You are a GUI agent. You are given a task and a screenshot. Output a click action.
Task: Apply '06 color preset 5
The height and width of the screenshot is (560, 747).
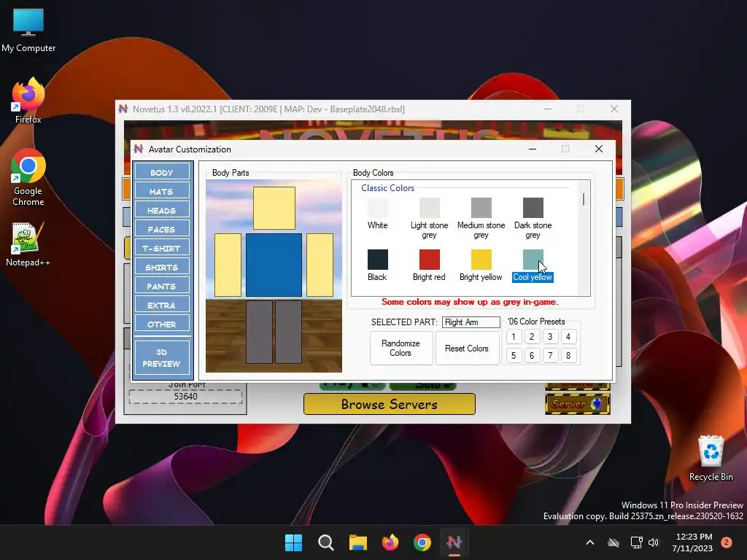point(514,355)
